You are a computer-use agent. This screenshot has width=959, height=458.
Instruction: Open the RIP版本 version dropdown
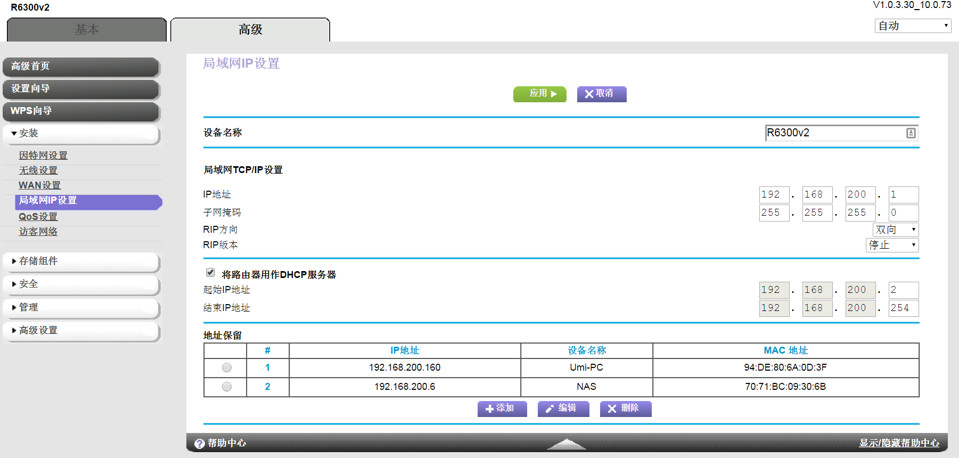(x=892, y=245)
